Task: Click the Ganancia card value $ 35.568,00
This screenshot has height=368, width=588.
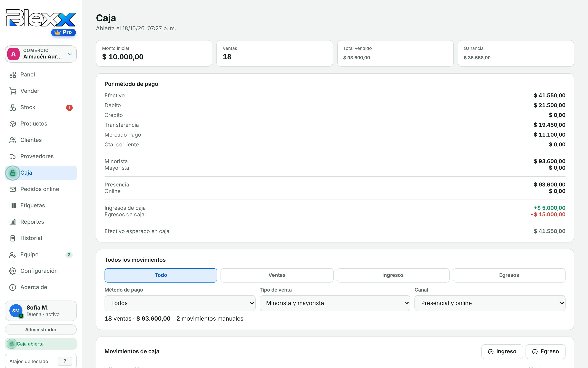Action: pyautogui.click(x=477, y=58)
